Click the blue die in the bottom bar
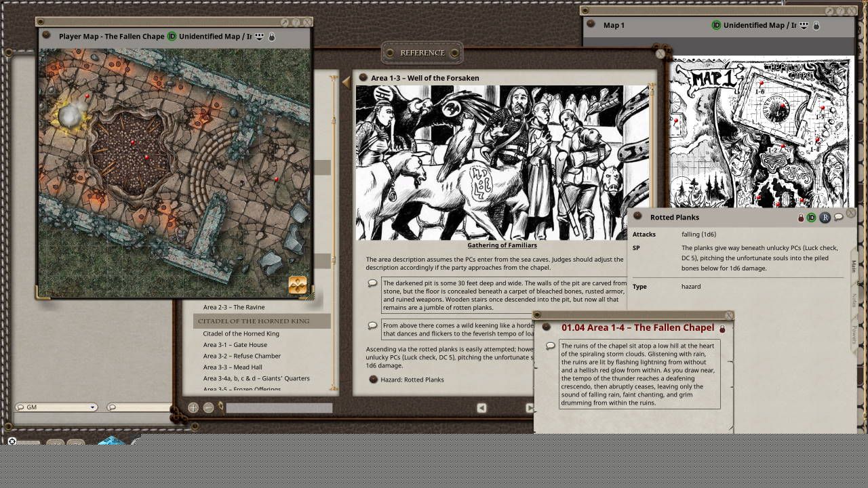 pos(113,441)
